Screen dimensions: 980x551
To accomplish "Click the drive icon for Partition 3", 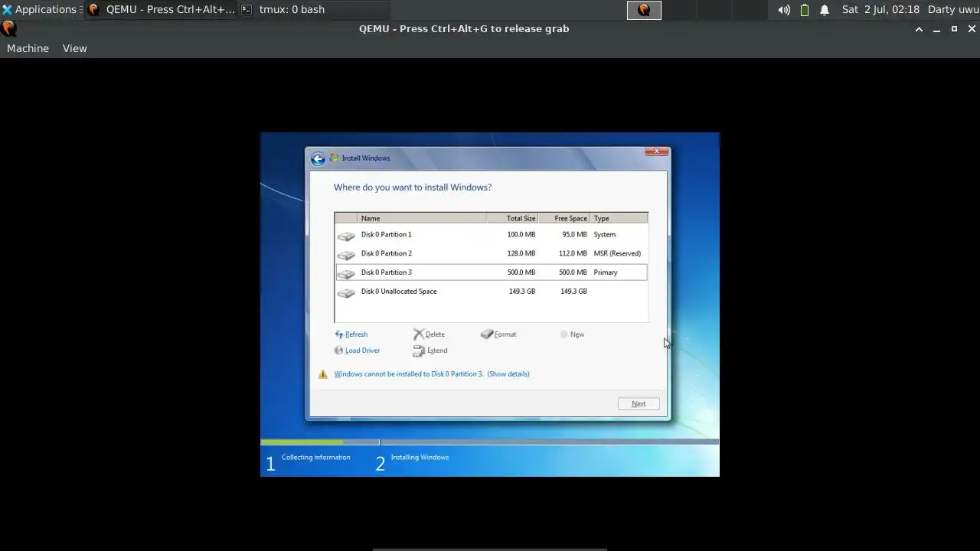I will pos(346,273).
